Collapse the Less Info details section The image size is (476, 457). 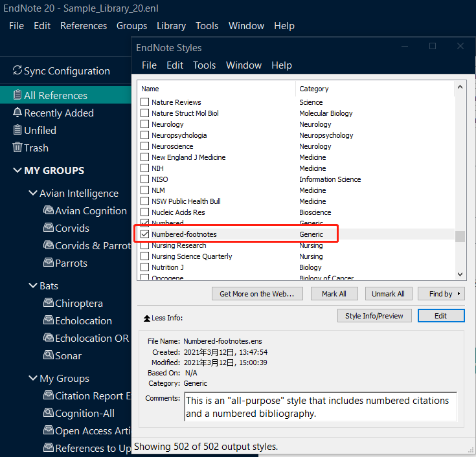point(146,318)
